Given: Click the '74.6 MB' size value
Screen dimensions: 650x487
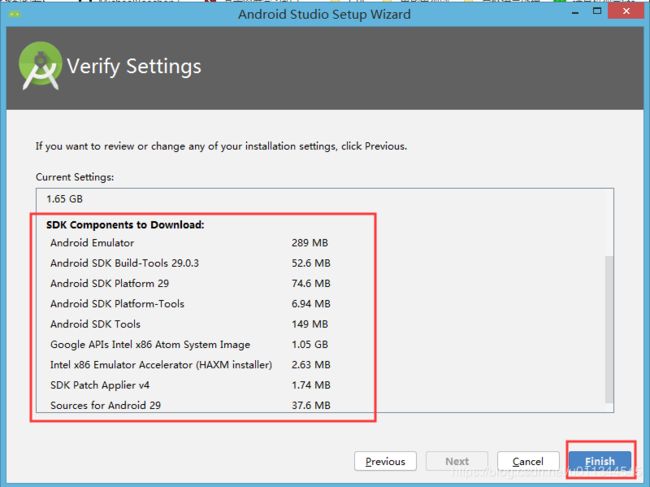Looking at the screenshot, I should (x=311, y=283).
